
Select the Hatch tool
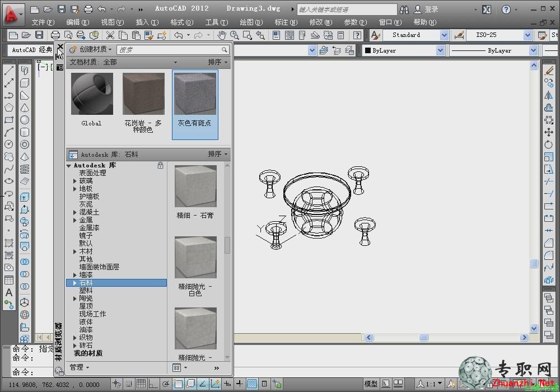click(8, 243)
